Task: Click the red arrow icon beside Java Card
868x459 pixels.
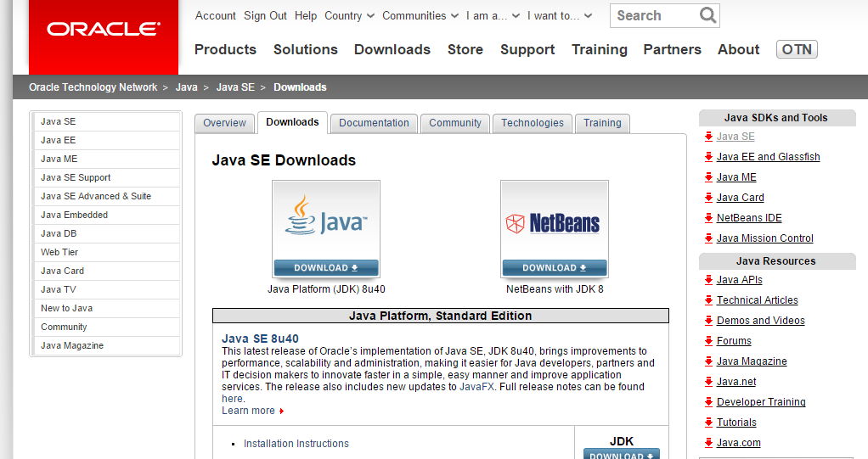Action: [708, 198]
